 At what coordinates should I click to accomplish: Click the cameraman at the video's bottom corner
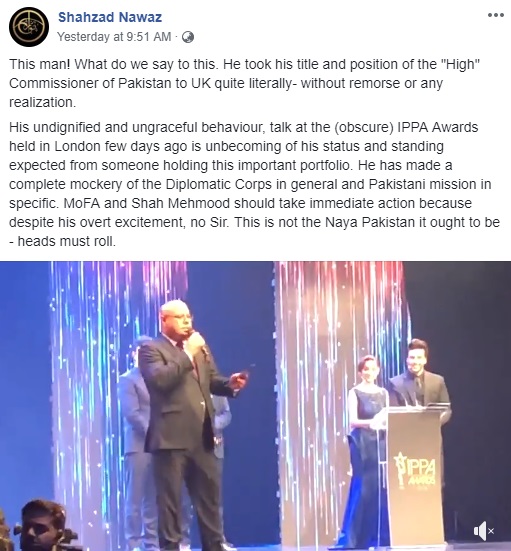click(x=44, y=525)
